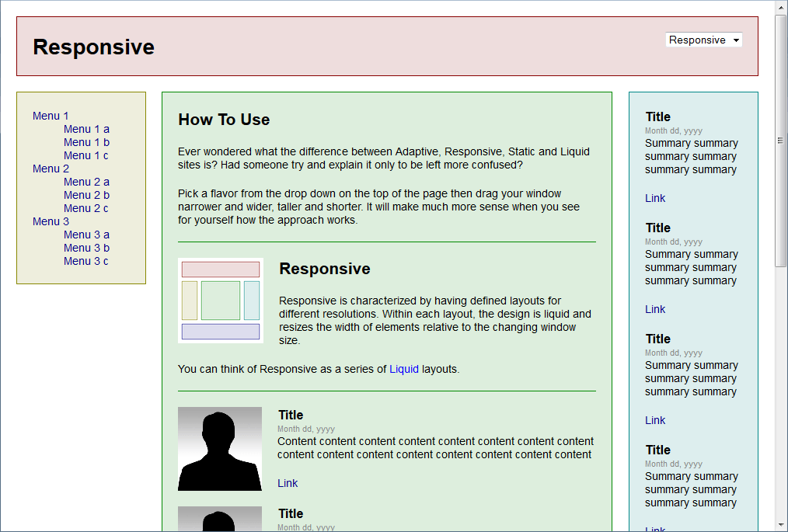This screenshot has width=788, height=532.
Task: Click the Menu 3 link
Action: [x=51, y=221]
